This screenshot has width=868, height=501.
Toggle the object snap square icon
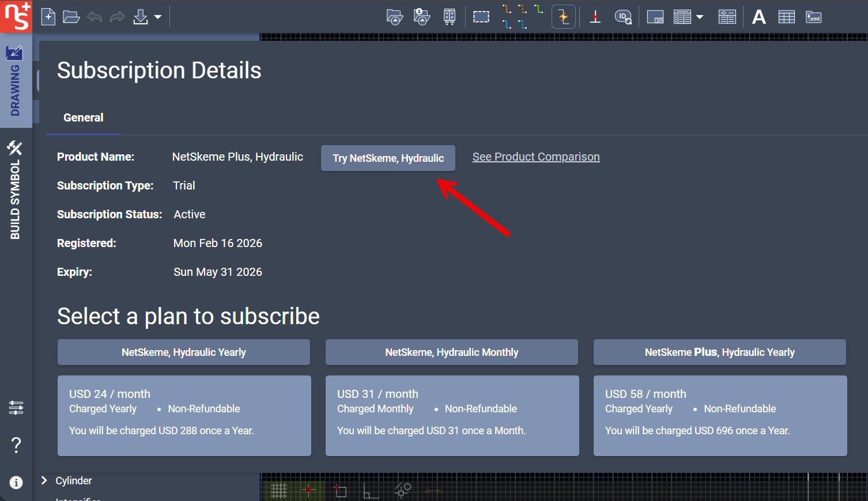click(x=340, y=490)
